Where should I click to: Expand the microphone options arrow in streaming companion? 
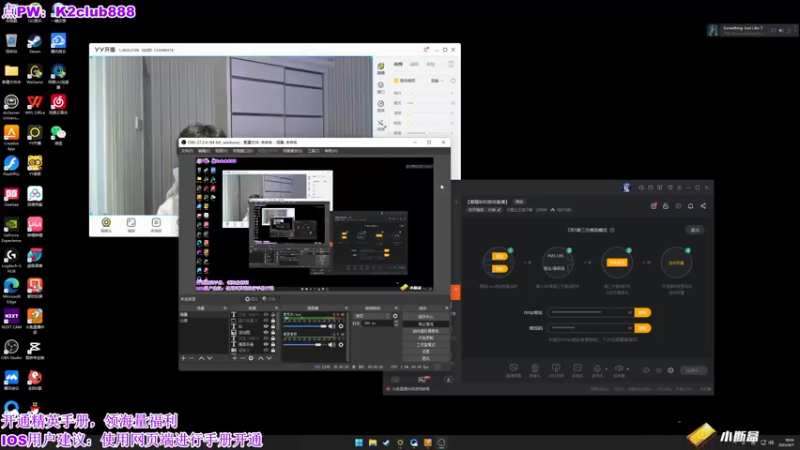606,369
